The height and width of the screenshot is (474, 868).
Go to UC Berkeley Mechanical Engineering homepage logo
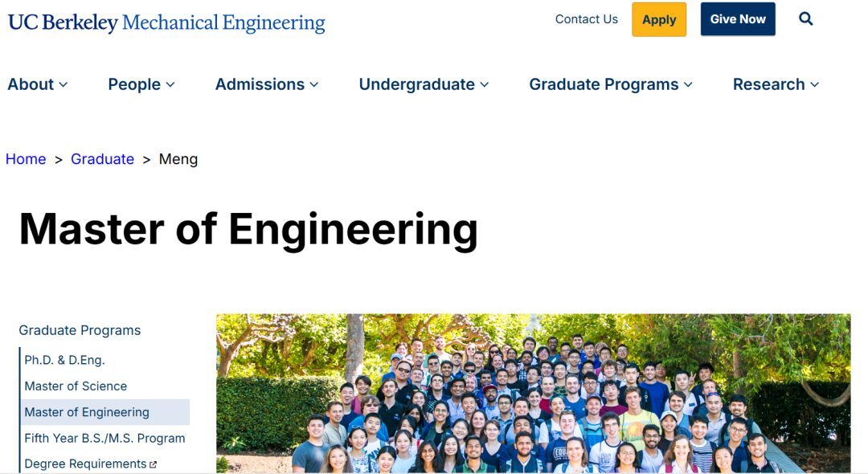[x=166, y=22]
